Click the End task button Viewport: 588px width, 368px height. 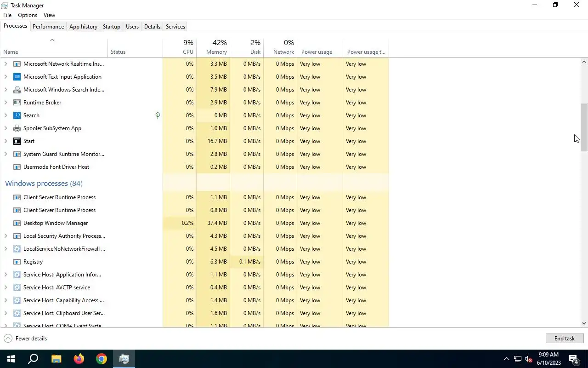tap(565, 339)
